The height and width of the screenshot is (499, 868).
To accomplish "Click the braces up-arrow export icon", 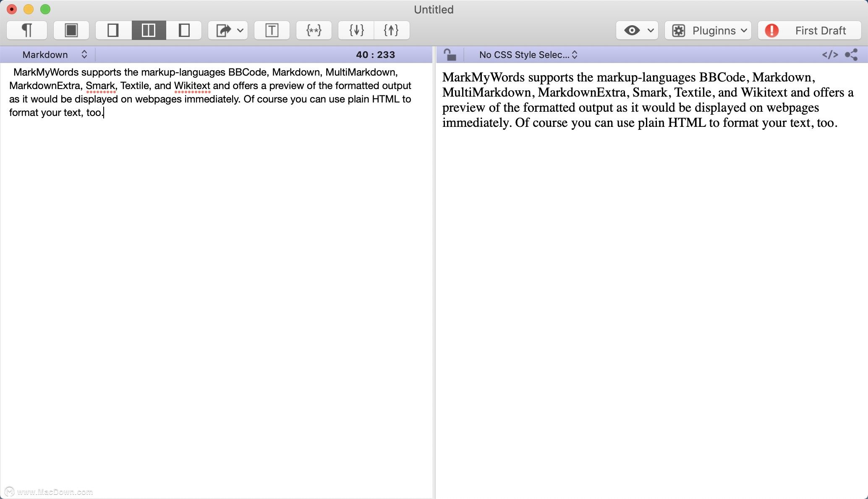I will (x=391, y=30).
